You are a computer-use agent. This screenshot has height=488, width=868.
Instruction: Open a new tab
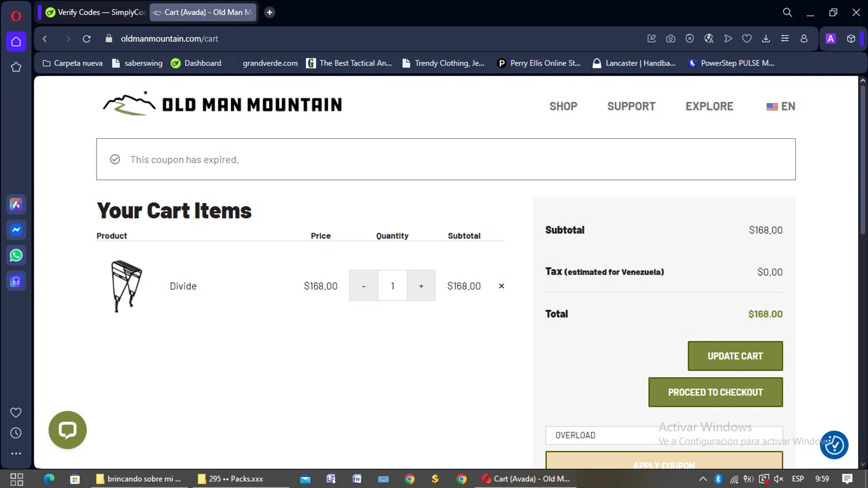[270, 12]
